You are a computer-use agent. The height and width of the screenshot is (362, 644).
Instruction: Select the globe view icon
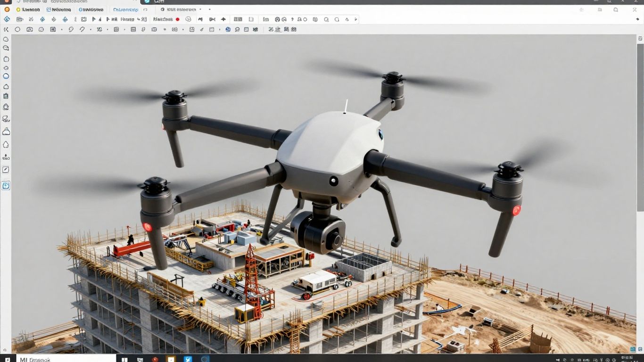(189, 19)
